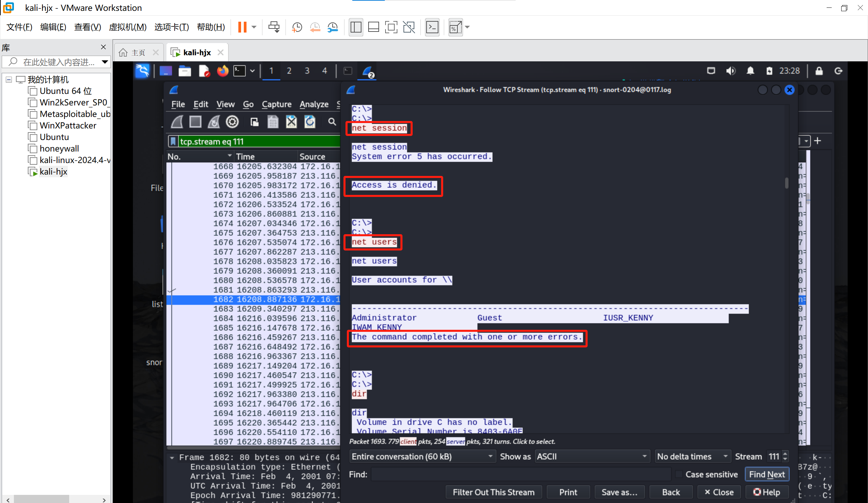Open the Kali terminal launcher dropdown arrow
868x503 pixels.
tap(252, 71)
